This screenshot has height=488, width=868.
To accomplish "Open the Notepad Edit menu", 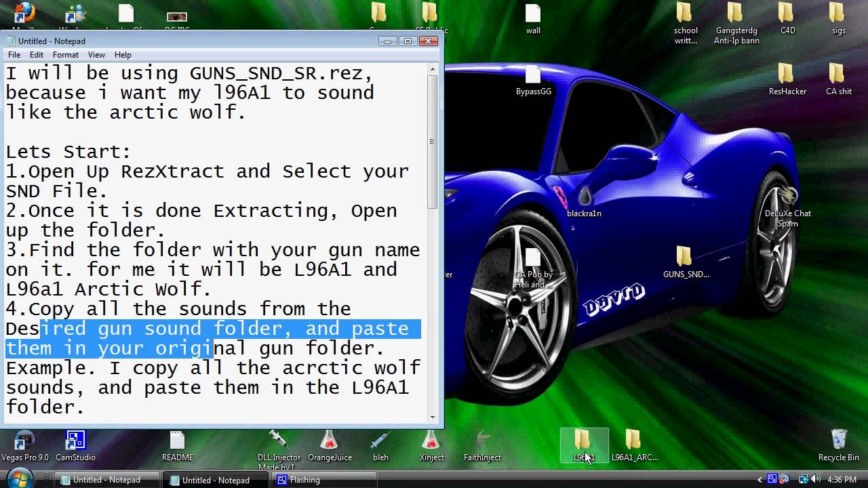I will (37, 55).
